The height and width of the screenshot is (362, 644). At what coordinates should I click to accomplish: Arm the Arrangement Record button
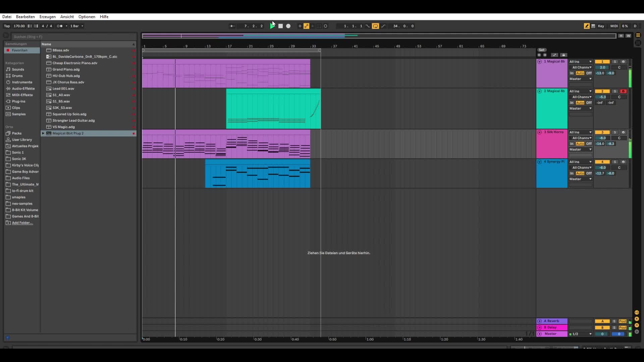(x=288, y=26)
